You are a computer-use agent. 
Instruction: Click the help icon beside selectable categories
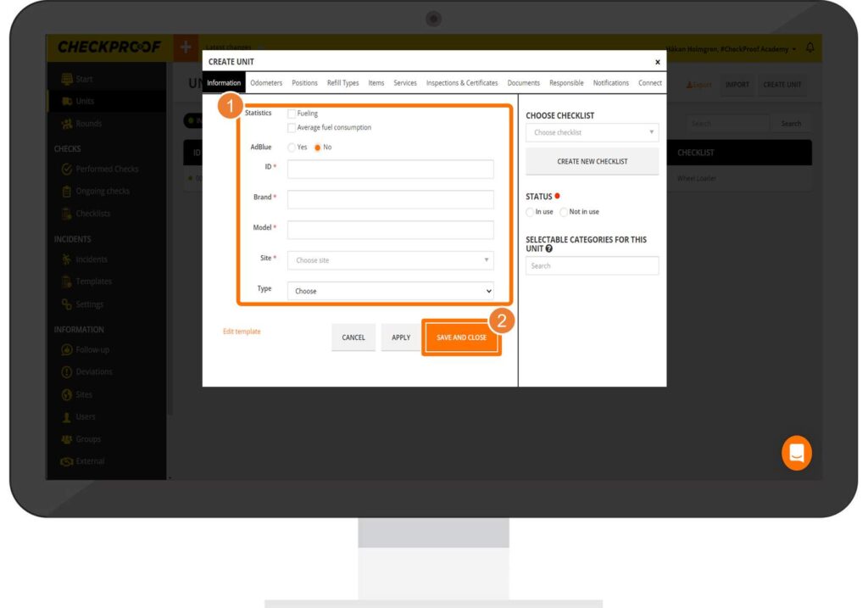coord(549,249)
